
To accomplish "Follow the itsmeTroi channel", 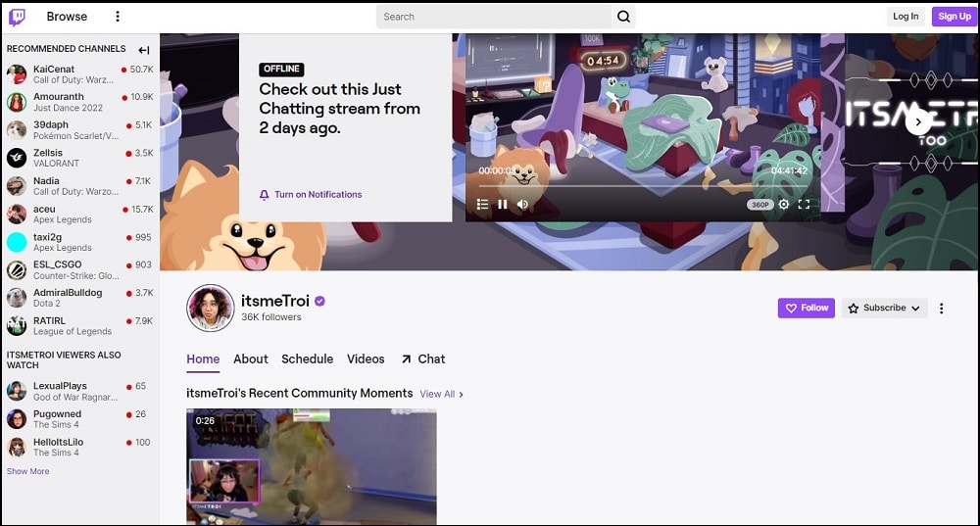I will [x=807, y=308].
